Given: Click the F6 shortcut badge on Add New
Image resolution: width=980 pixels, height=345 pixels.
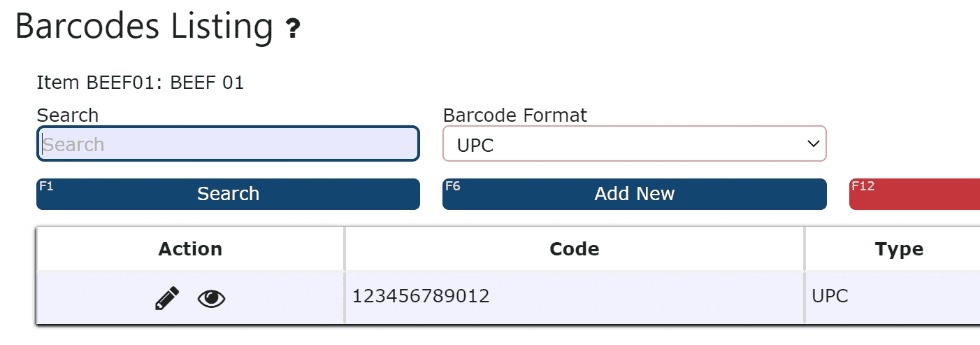Looking at the screenshot, I should click(x=452, y=186).
